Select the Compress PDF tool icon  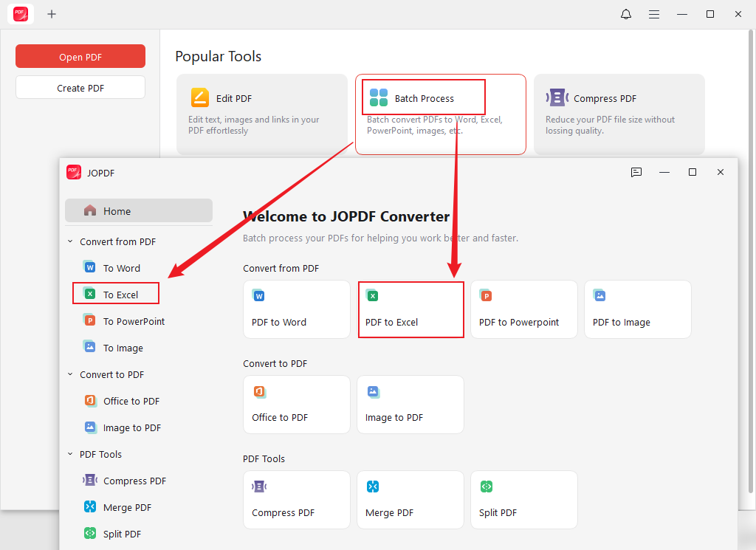259,486
